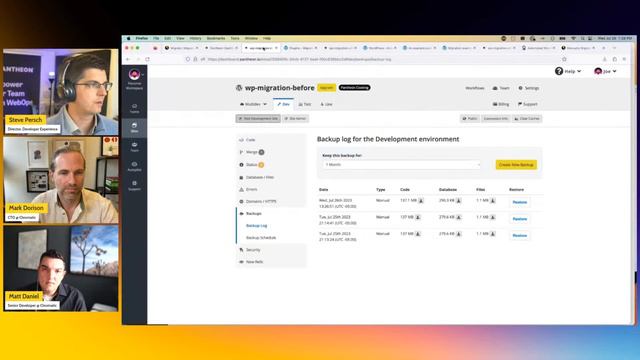Open Support in the dark left sidebar
The image size is (640, 360).
click(134, 185)
